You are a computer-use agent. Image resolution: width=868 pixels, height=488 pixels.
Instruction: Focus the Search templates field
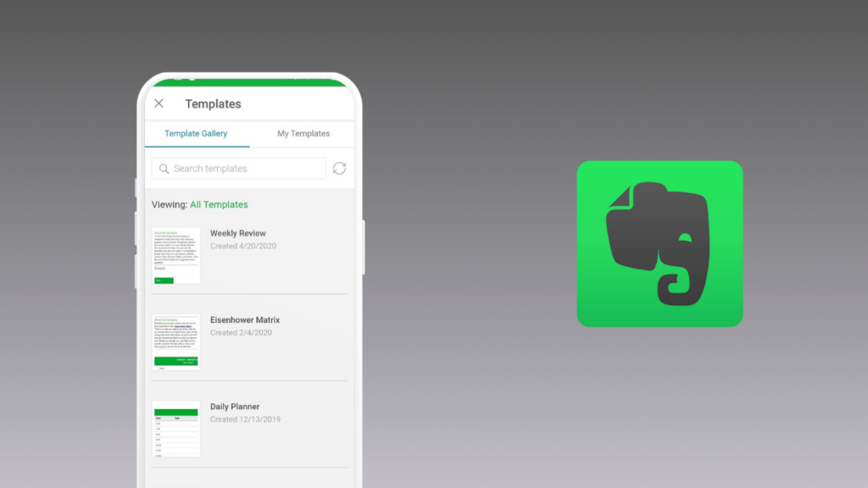point(238,169)
